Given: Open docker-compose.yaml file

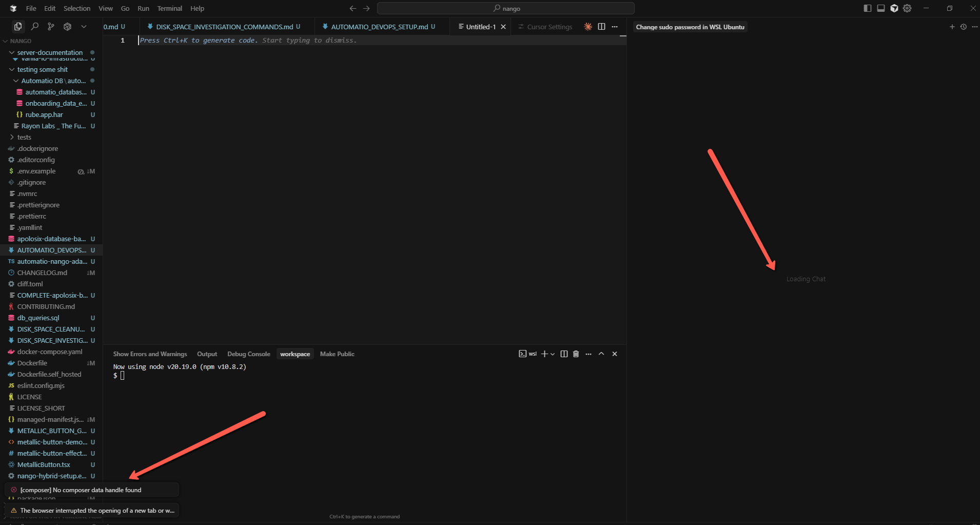Looking at the screenshot, I should 50,352.
